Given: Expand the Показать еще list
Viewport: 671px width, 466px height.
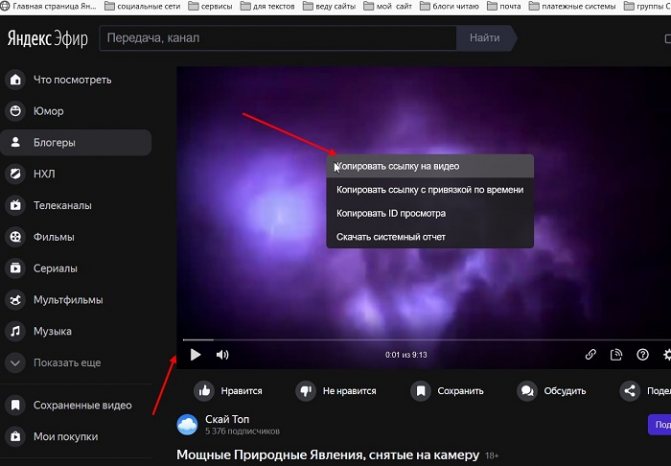Looking at the screenshot, I should [67, 363].
